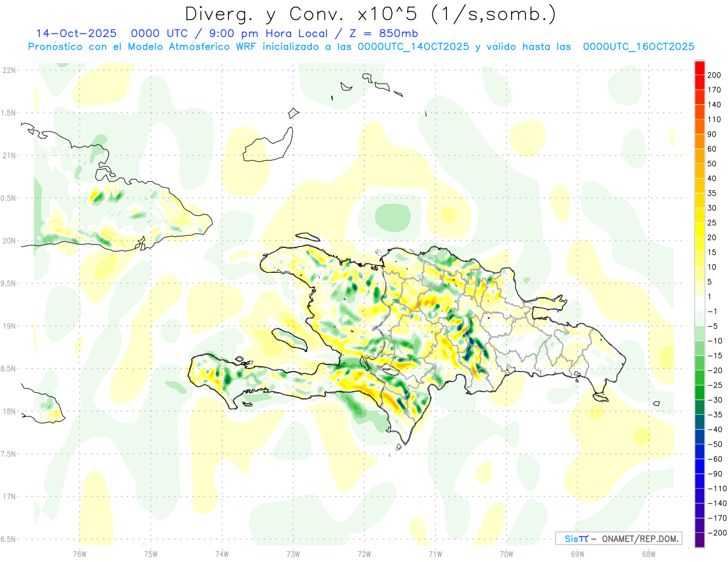Image resolution: width=728 pixels, height=562 pixels.
Task: Click the '7.5N' latitude label
Action: (9, 454)
